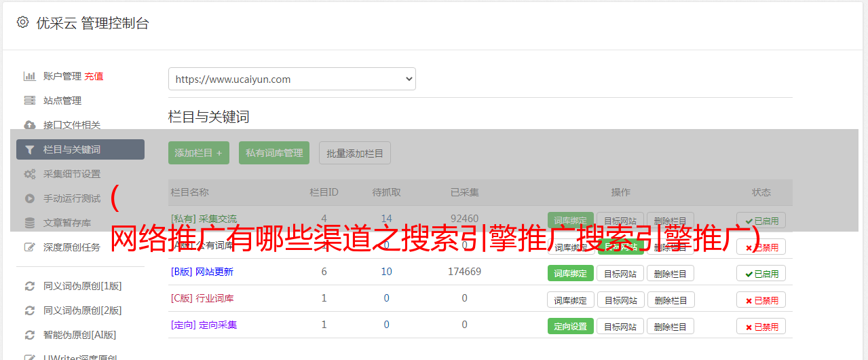Toggle 已启用 status for 采集交流
Image resolution: width=868 pixels, height=360 pixels.
tap(761, 220)
